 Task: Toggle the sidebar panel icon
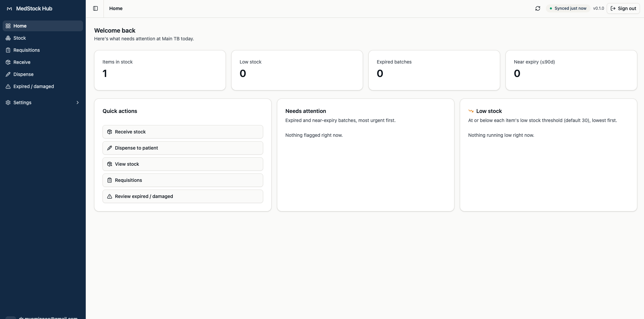click(95, 8)
